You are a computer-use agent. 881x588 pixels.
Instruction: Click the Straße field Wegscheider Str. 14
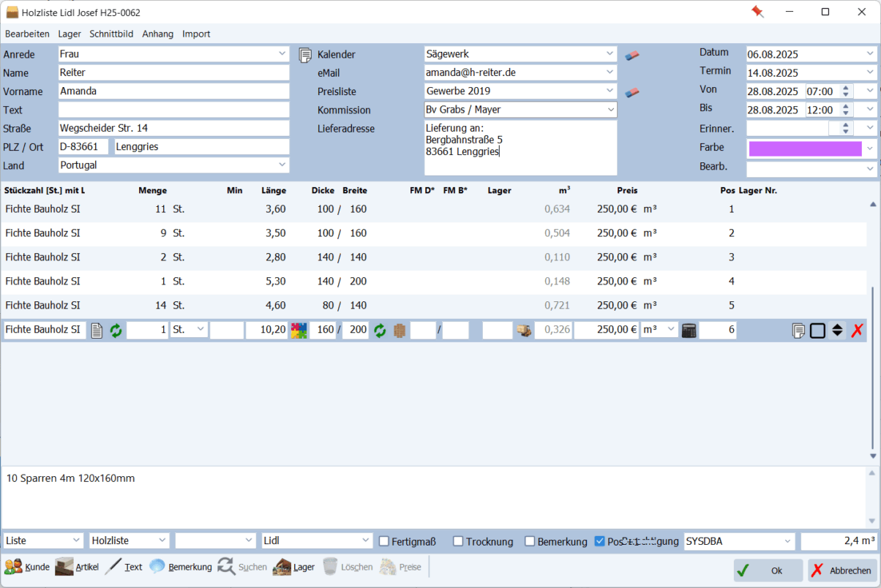[173, 128]
